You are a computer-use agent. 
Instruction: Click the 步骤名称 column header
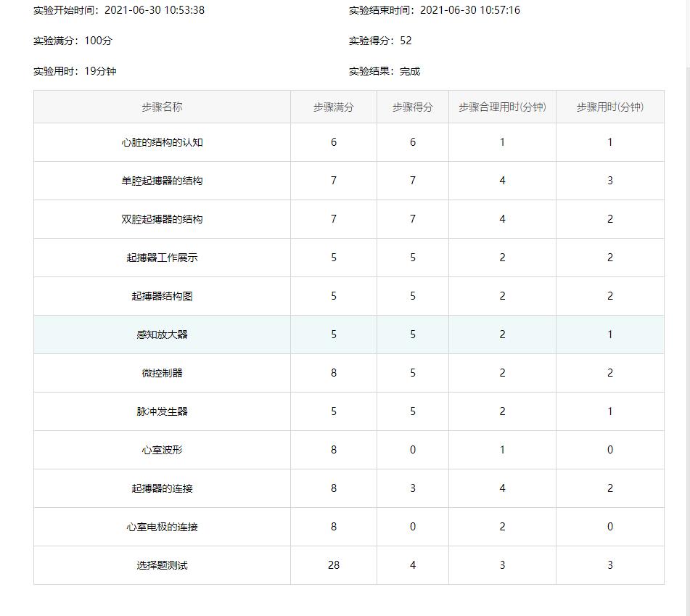tap(162, 107)
